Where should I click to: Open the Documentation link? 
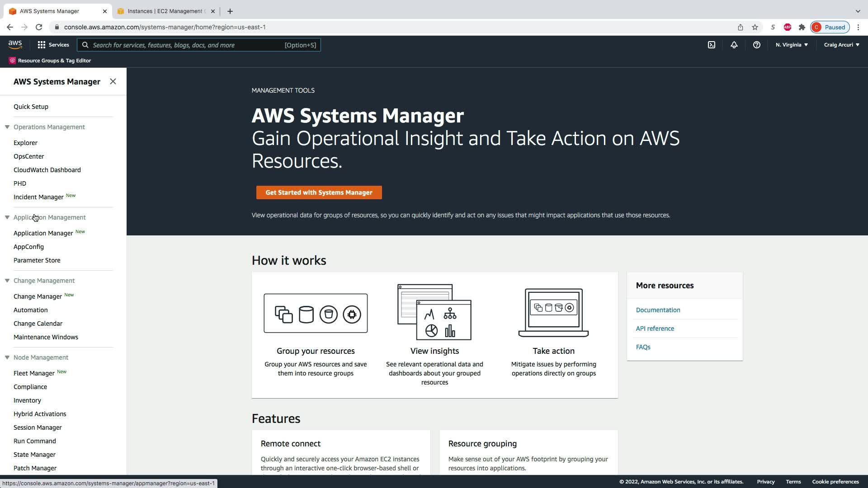tap(658, 310)
